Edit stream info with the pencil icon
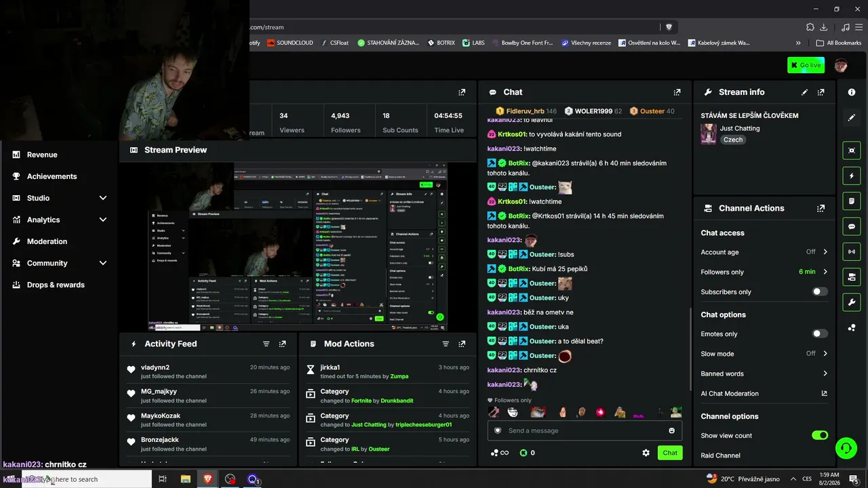 [x=805, y=92]
